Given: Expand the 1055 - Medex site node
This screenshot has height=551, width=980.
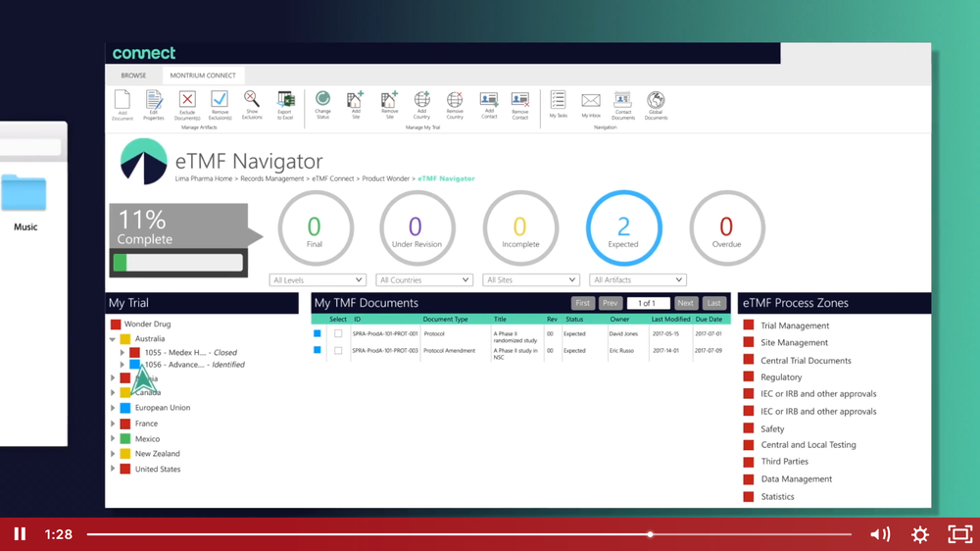Looking at the screenshot, I should click(x=122, y=353).
